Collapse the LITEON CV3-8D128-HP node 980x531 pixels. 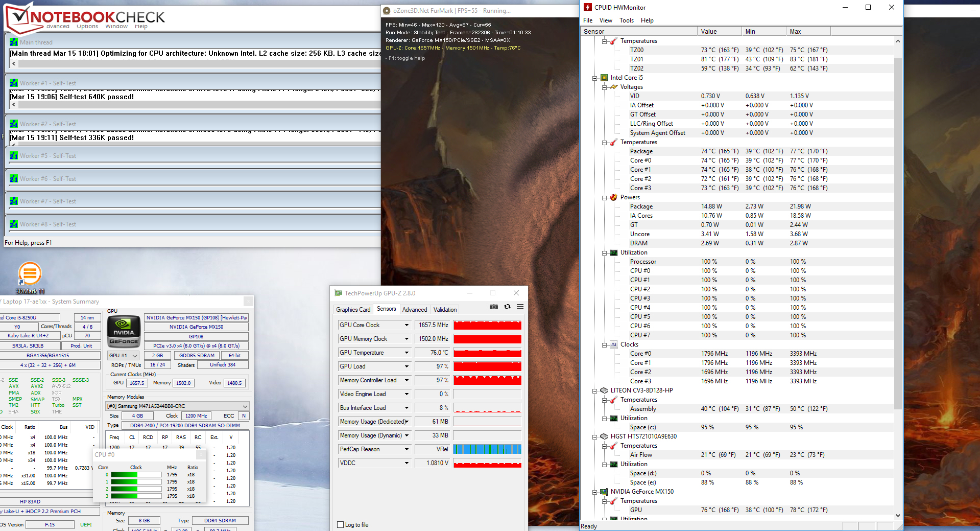[595, 391]
